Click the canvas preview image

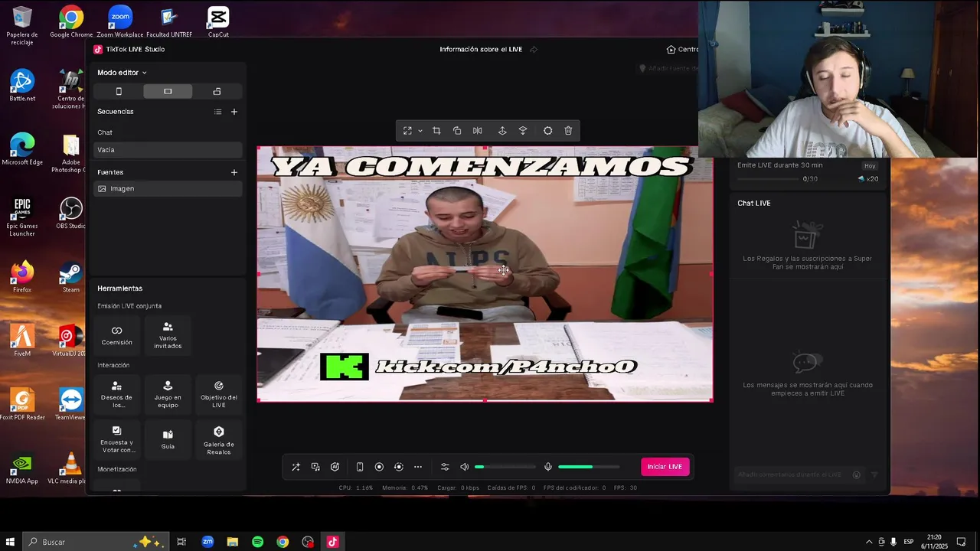(485, 273)
